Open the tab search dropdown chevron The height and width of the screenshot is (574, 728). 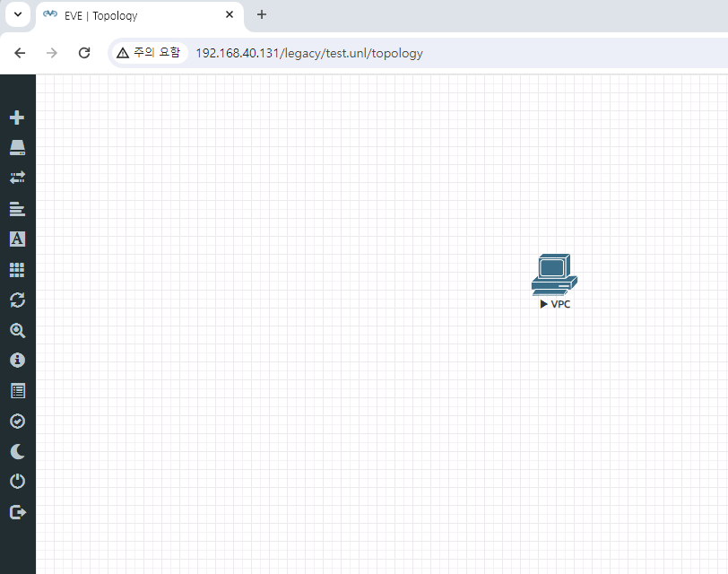point(18,14)
